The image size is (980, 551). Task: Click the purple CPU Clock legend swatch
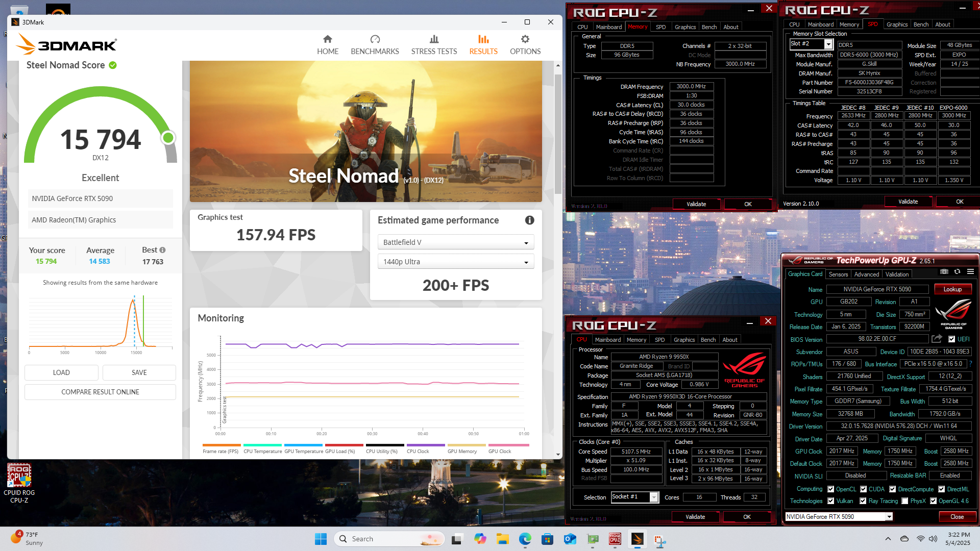point(426,445)
